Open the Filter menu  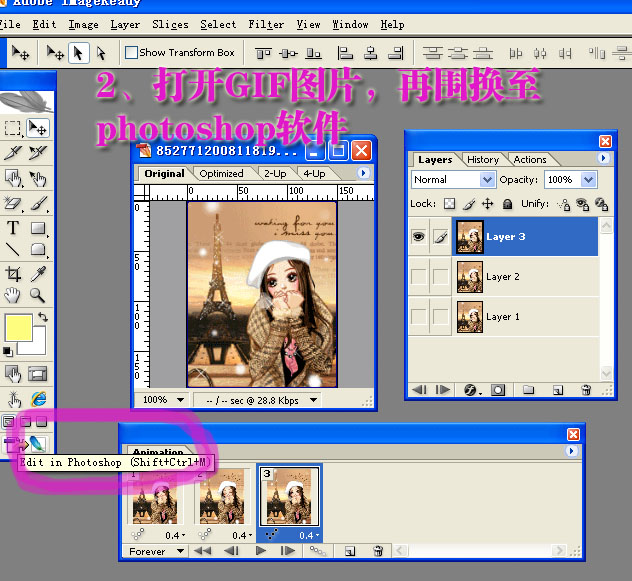[266, 25]
